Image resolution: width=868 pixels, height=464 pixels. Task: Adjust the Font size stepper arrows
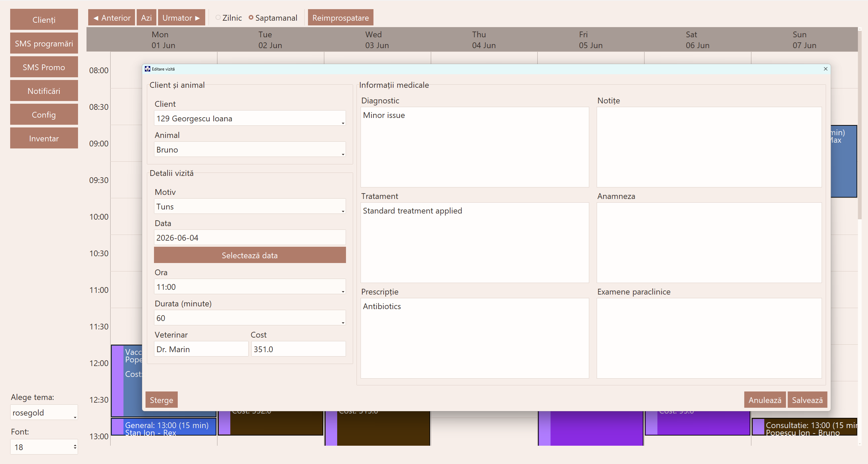75,447
